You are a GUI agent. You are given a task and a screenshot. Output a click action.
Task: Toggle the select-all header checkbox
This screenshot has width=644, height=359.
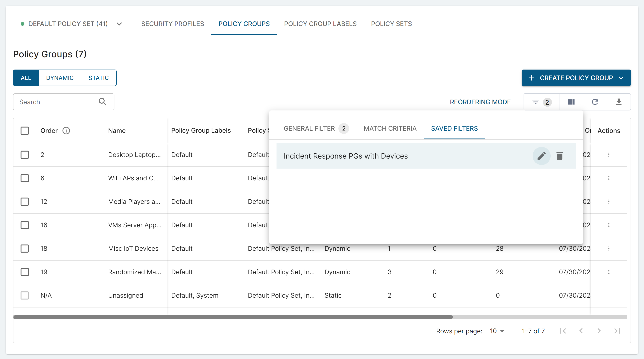pyautogui.click(x=24, y=130)
